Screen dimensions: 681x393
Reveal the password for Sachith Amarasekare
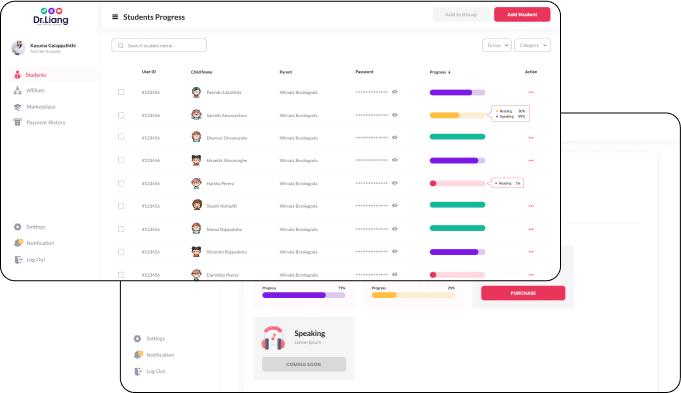pyautogui.click(x=395, y=115)
